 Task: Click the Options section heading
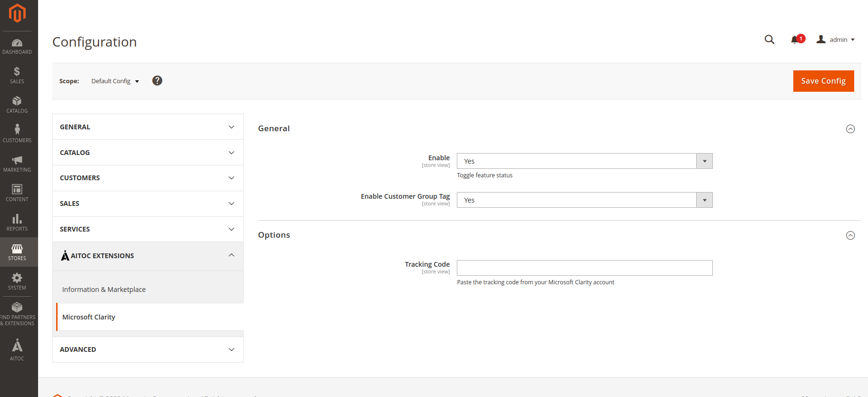[274, 235]
